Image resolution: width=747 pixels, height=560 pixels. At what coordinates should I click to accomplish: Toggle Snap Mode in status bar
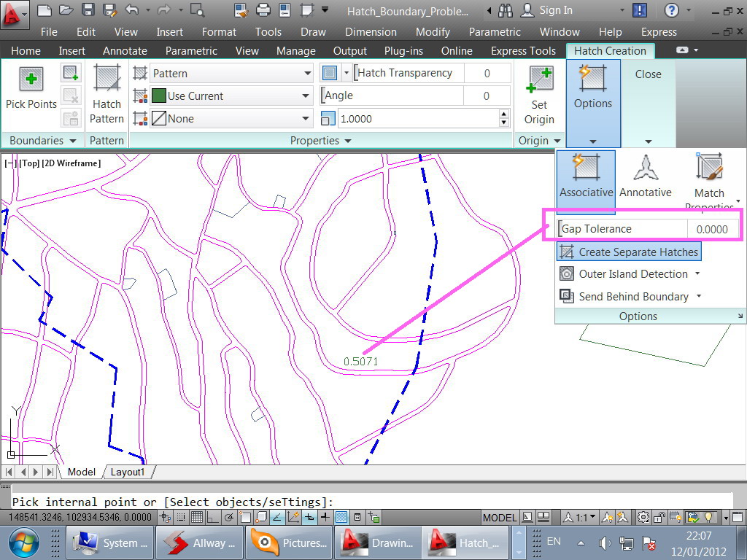[x=181, y=517]
